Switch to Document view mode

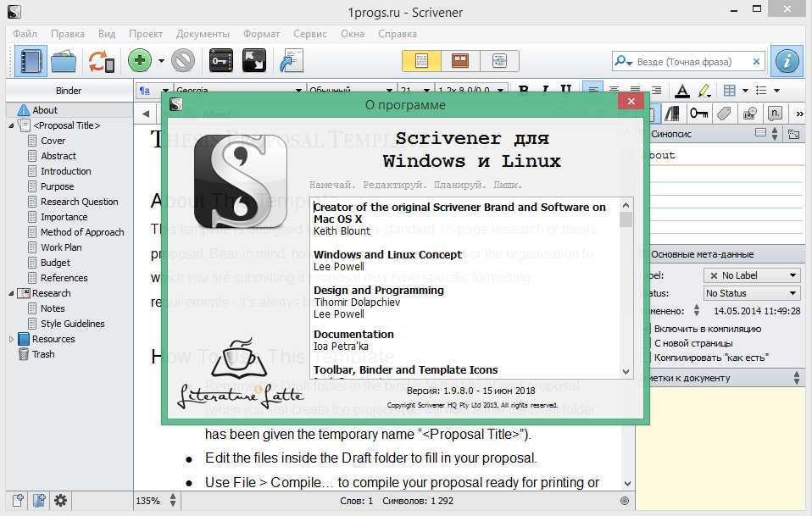pyautogui.click(x=421, y=61)
